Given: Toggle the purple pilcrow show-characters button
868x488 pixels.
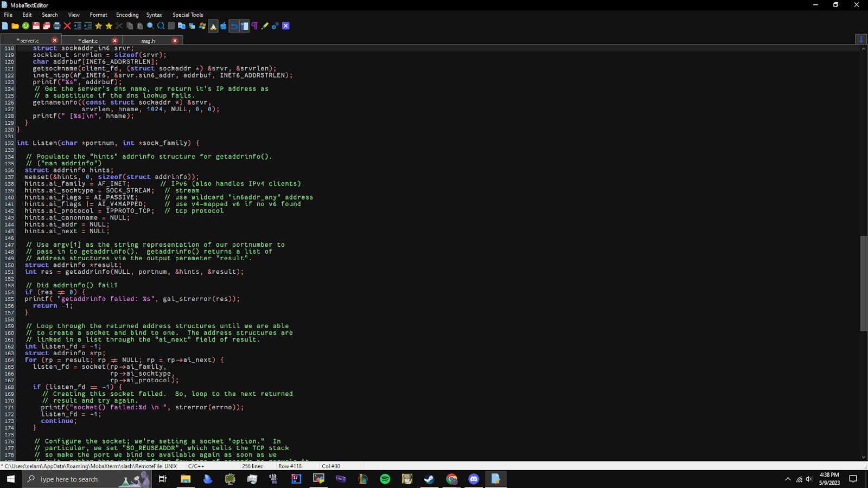Looking at the screenshot, I should click(x=254, y=26).
